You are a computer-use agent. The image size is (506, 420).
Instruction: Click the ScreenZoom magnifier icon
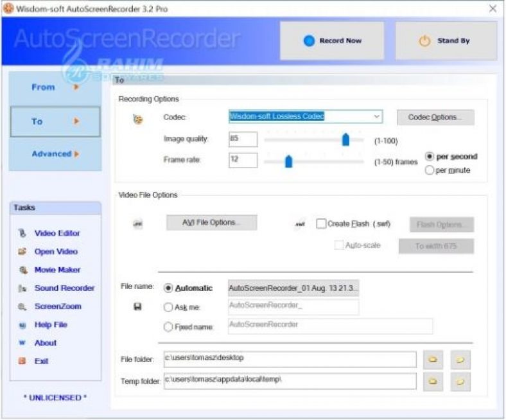coord(22,306)
